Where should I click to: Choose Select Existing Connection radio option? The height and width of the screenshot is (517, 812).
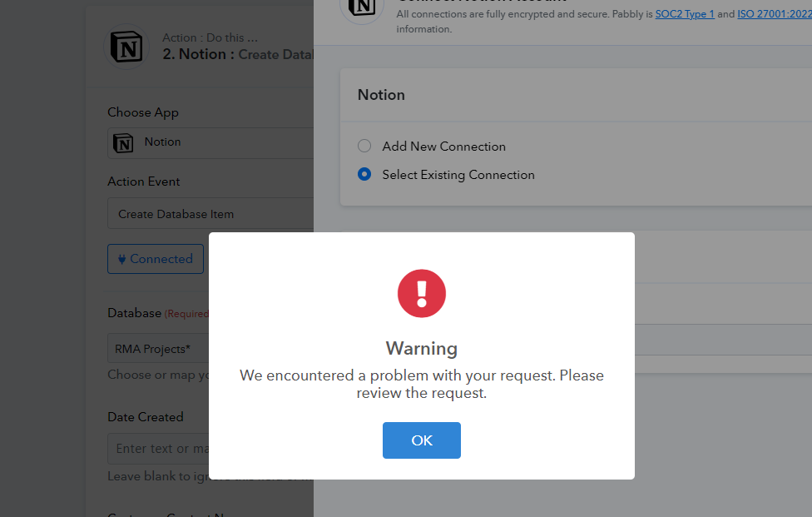pos(364,174)
